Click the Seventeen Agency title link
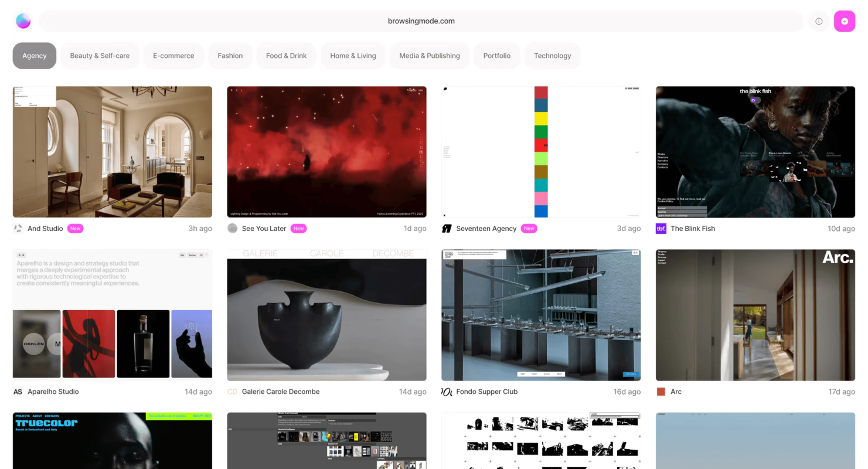Screen dimensions: 868x469 pos(486,229)
